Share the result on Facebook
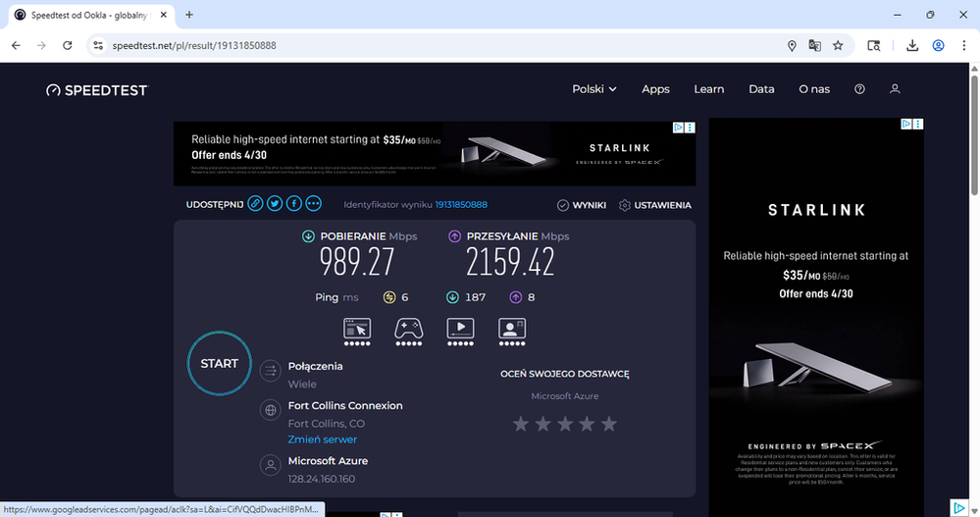980x517 pixels. (293, 204)
